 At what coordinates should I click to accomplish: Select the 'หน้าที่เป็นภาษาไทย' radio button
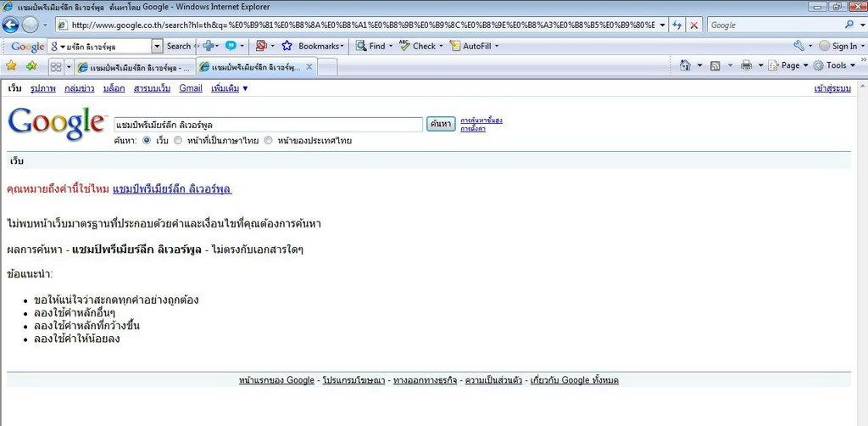point(178,141)
